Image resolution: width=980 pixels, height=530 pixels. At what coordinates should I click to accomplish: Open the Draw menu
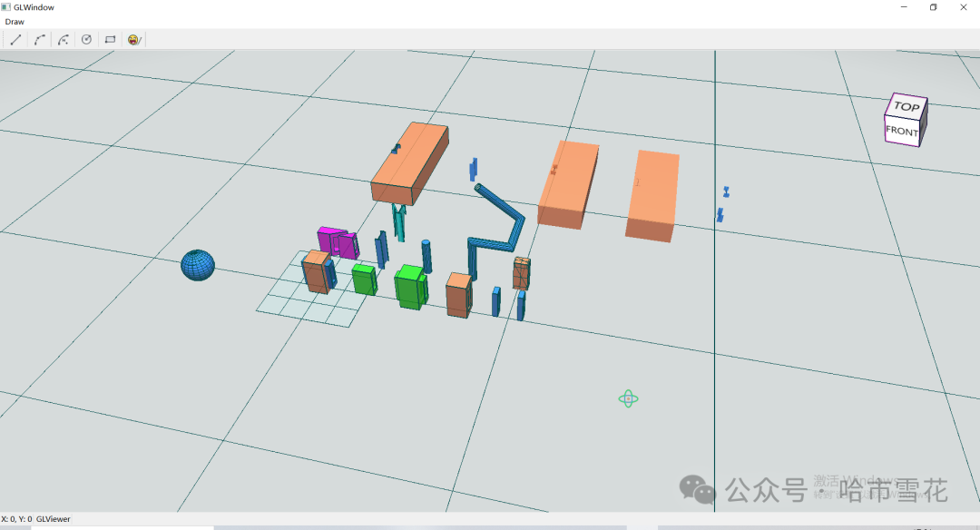tap(15, 21)
